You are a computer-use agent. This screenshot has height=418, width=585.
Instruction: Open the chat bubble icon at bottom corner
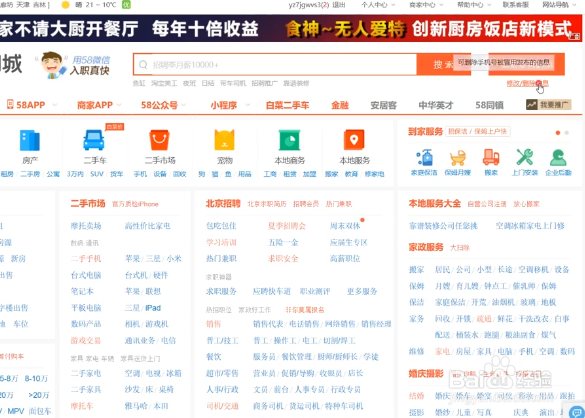(576, 411)
